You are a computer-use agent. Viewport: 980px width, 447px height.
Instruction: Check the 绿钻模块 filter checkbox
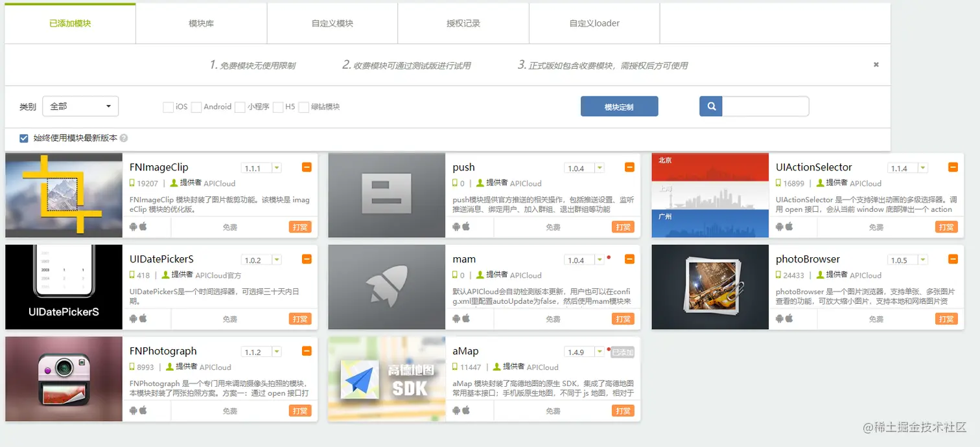[x=303, y=107]
